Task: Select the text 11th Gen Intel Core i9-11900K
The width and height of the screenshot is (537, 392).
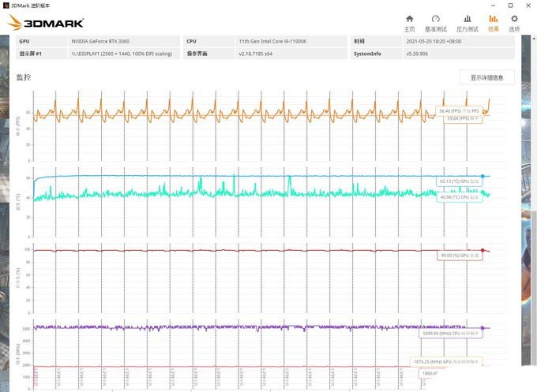Action: click(272, 41)
